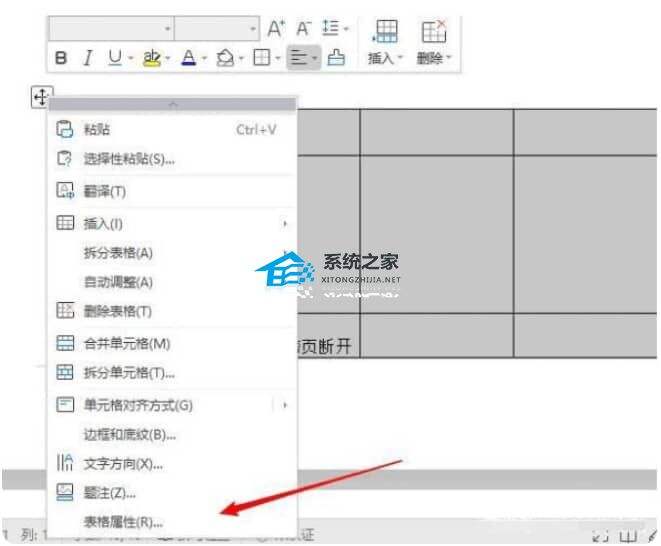
Task: Click the insert table icon in menu
Action: click(x=65, y=223)
